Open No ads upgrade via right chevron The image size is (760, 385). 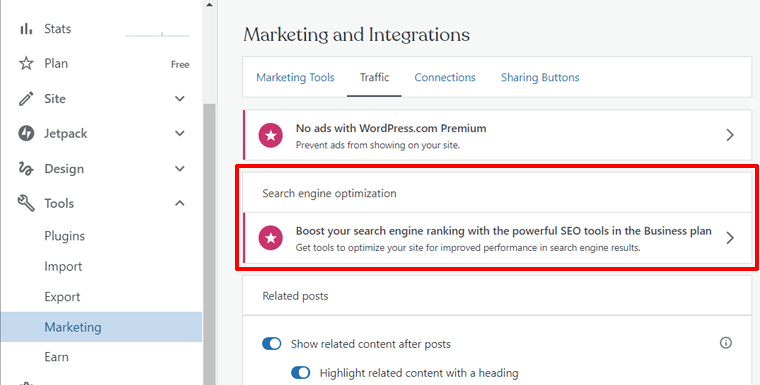tap(730, 135)
